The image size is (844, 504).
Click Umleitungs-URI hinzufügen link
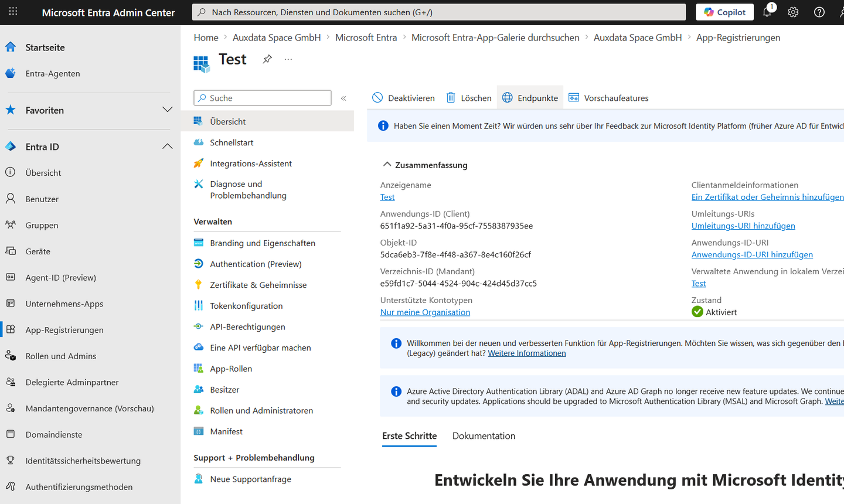click(x=743, y=226)
